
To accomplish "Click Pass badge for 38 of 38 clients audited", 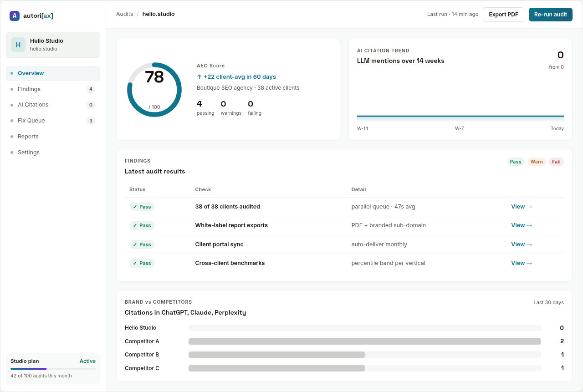I will pos(142,207).
